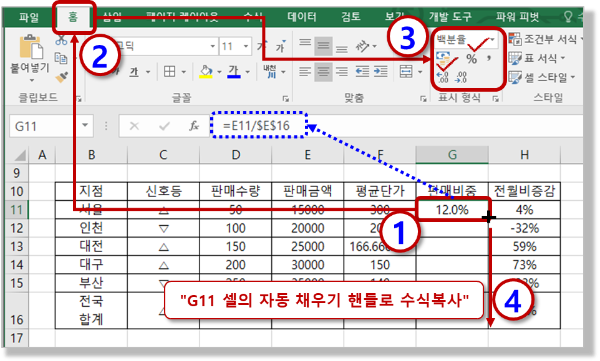Switch to the 홈 (Home) tab

[73, 17]
